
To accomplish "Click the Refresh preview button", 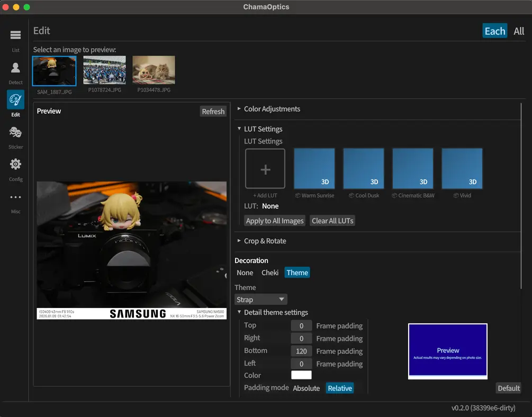I will tap(213, 112).
